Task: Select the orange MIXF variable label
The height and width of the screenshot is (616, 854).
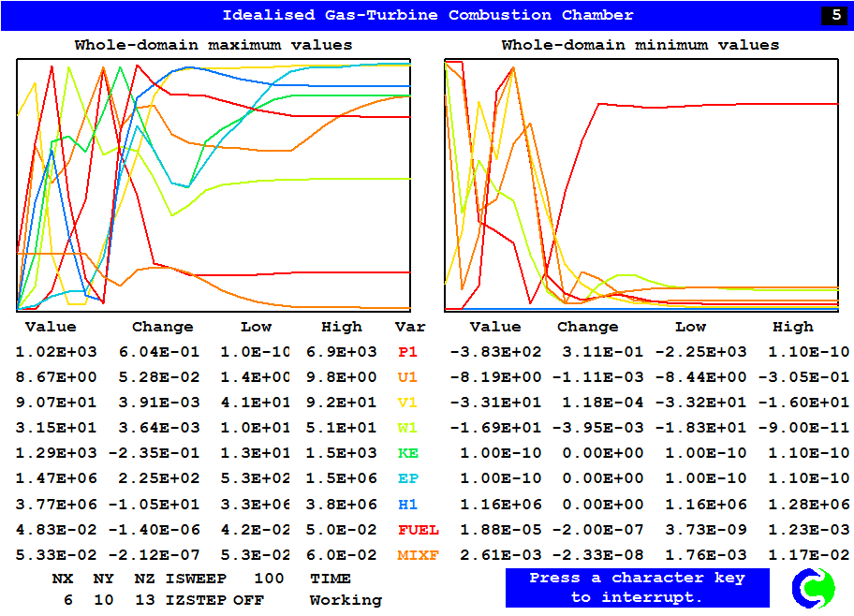Action: [417, 555]
